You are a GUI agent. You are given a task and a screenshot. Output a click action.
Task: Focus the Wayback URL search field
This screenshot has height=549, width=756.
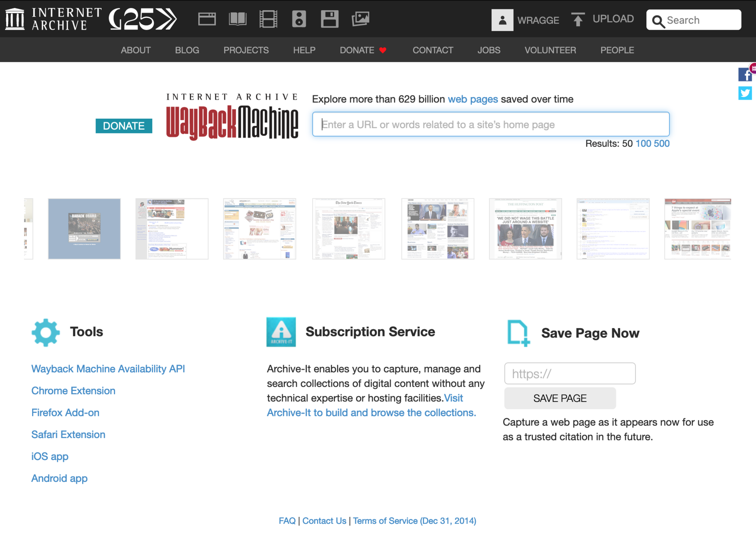pyautogui.click(x=491, y=124)
